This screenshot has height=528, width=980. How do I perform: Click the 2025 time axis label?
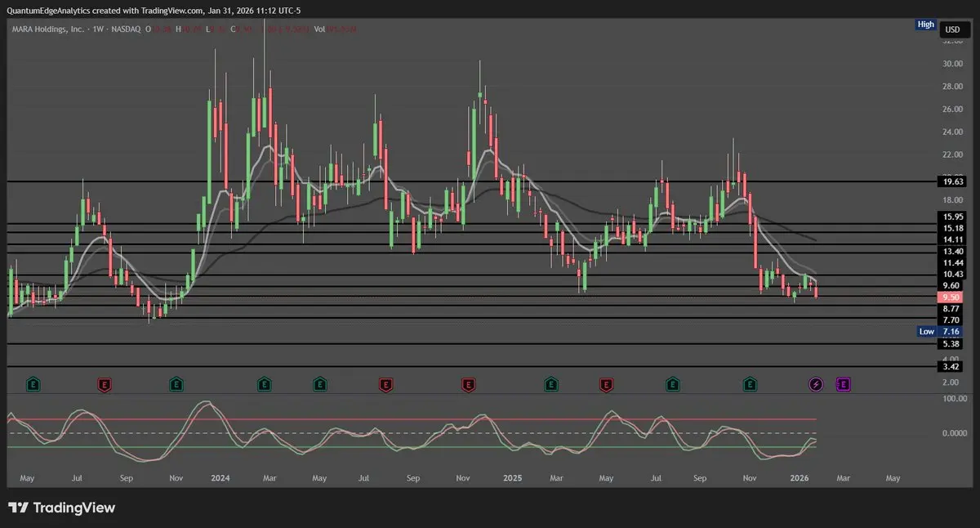tap(513, 477)
